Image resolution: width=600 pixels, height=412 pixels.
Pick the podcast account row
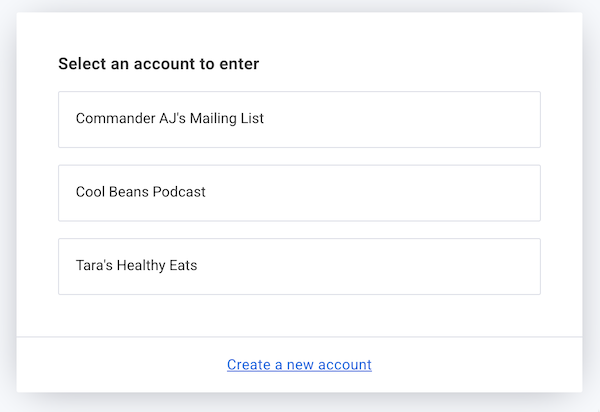(299, 192)
